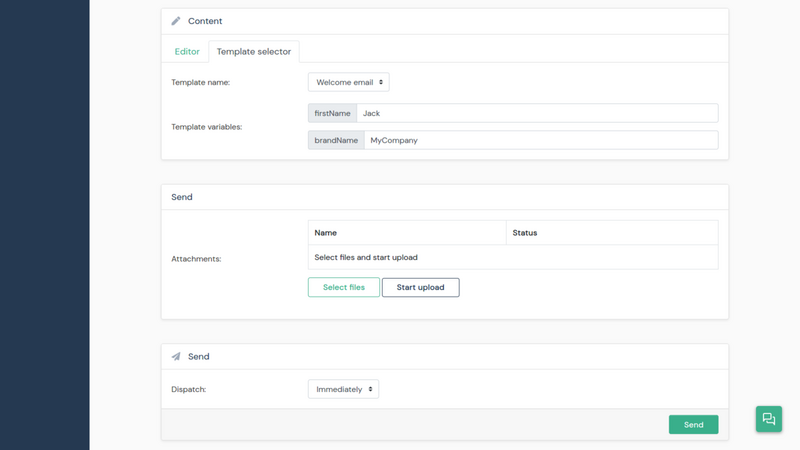Click the Start upload button
This screenshot has height=450, width=800.
coord(420,287)
